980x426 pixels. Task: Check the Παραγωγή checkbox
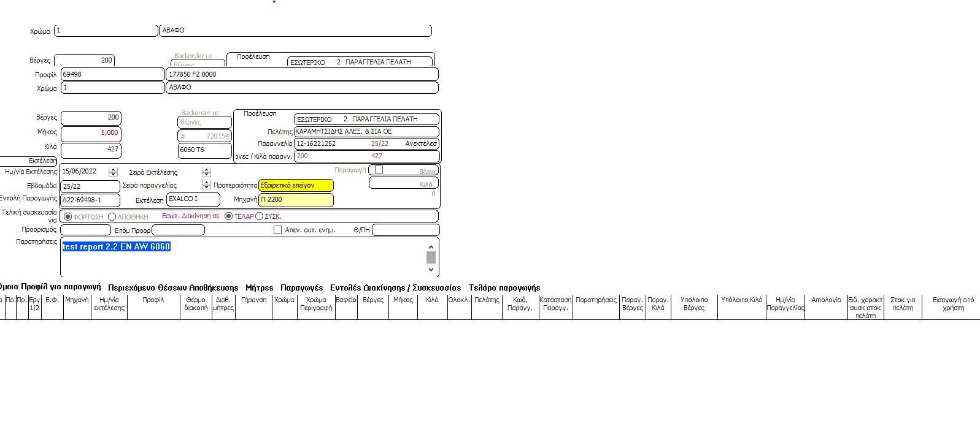point(379,170)
